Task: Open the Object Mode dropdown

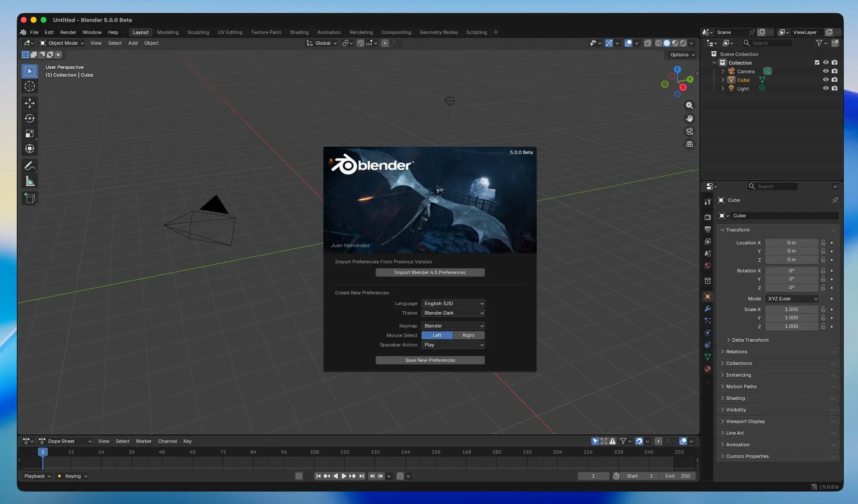Action: 62,43
